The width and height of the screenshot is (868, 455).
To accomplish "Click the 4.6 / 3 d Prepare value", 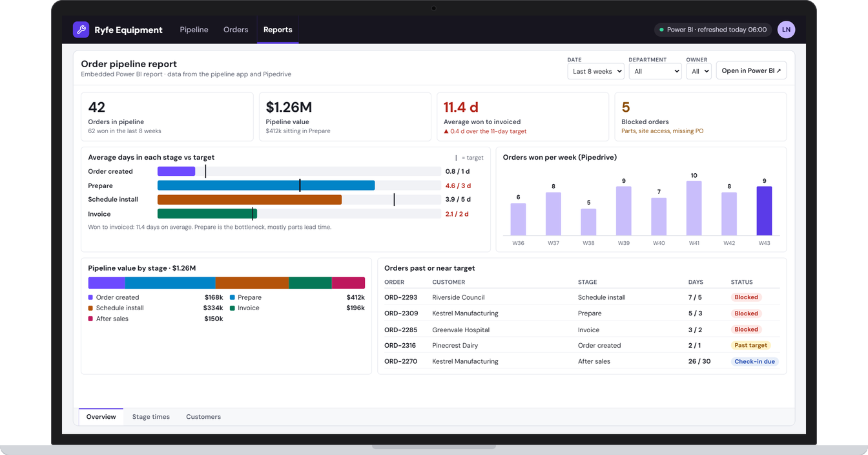I will 458,185.
